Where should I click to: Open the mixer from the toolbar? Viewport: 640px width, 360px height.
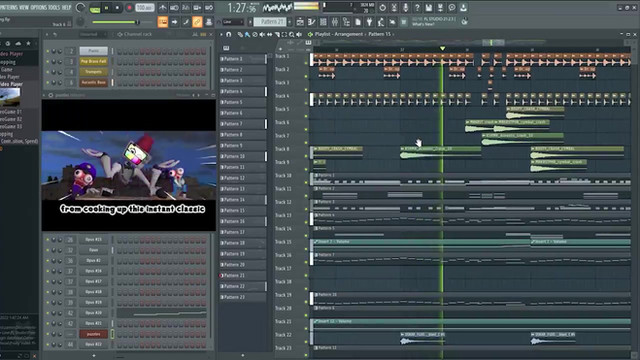tap(335, 22)
